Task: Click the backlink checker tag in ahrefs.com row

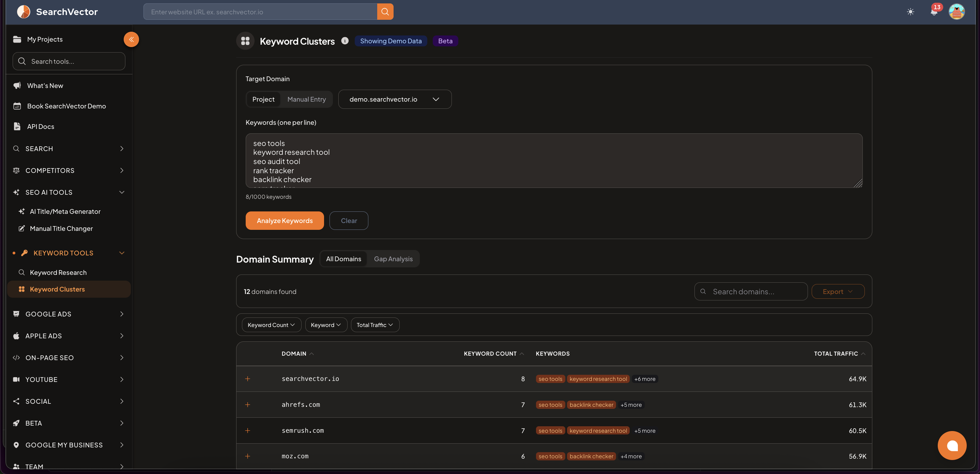Action: click(x=591, y=405)
